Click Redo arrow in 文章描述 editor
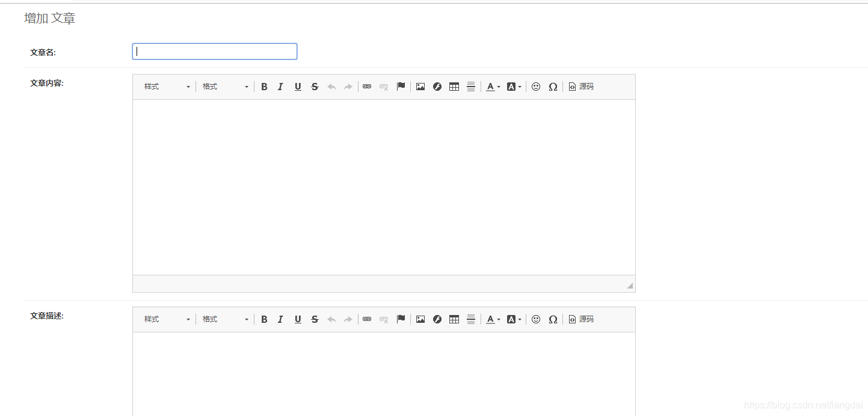The height and width of the screenshot is (416, 868). pyautogui.click(x=348, y=319)
